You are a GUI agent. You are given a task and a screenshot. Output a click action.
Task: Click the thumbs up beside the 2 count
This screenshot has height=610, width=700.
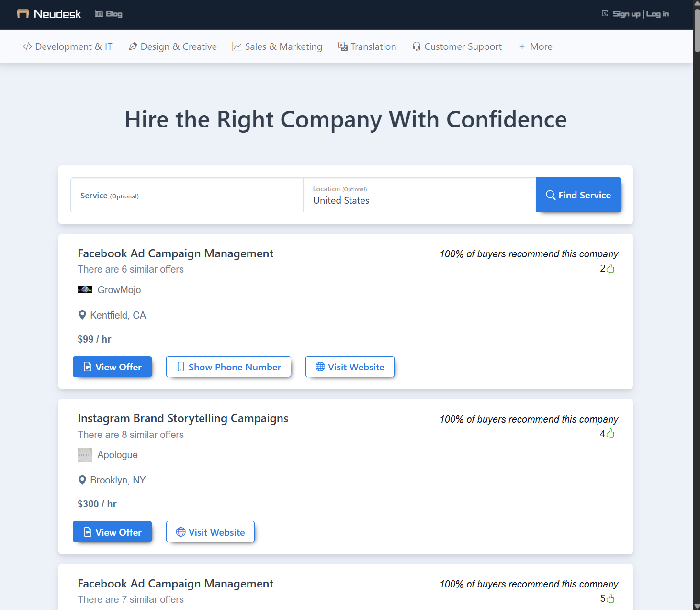tap(610, 268)
